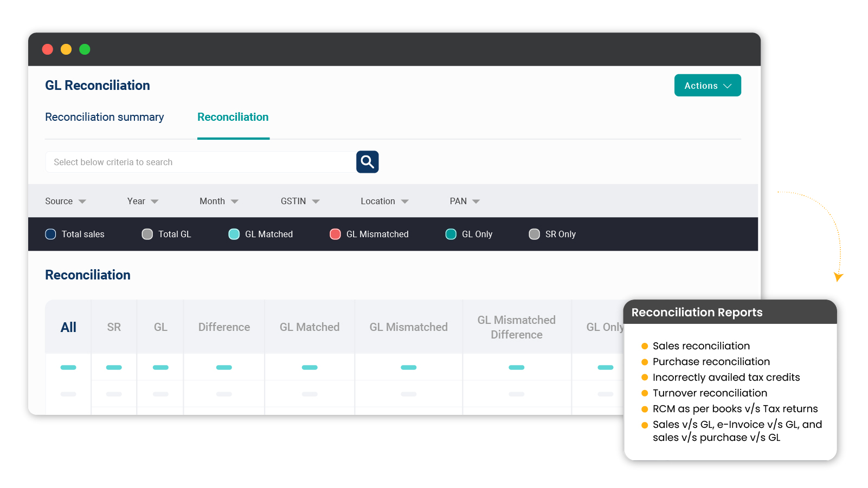The width and height of the screenshot is (868, 488).
Task: Toggle the Total GL radio circle
Action: tap(147, 234)
